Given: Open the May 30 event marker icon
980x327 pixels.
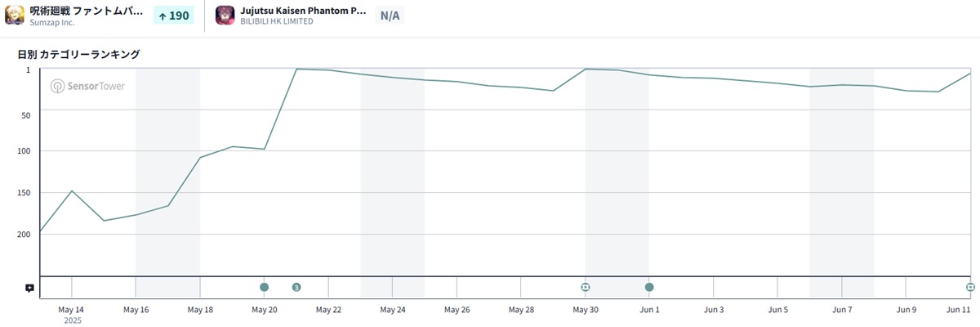Looking at the screenshot, I should (586, 287).
